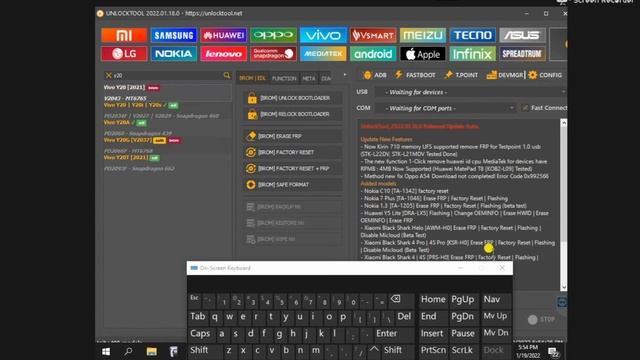Open the Windows Start menu
The image size is (640, 360).
click(x=106, y=351)
